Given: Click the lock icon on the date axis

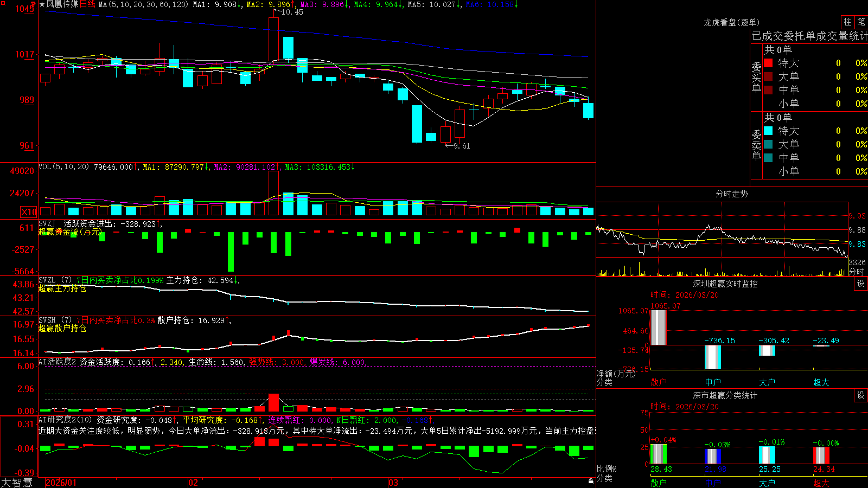Looking at the screenshot, I should point(591,481).
